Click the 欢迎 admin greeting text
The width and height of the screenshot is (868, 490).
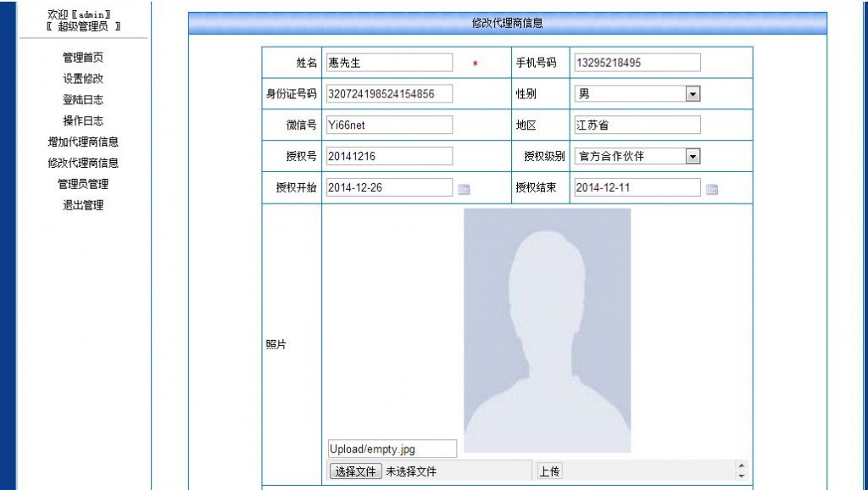tap(79, 14)
